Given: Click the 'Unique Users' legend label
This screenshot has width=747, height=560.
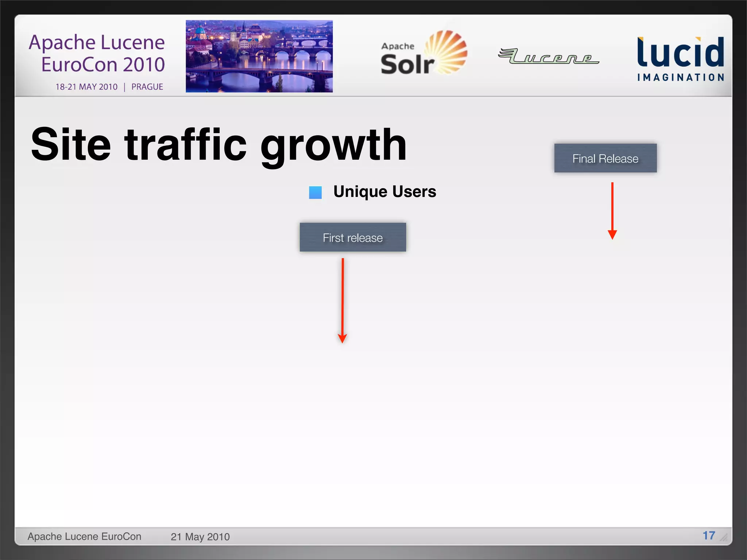Looking at the screenshot, I should tap(385, 192).
